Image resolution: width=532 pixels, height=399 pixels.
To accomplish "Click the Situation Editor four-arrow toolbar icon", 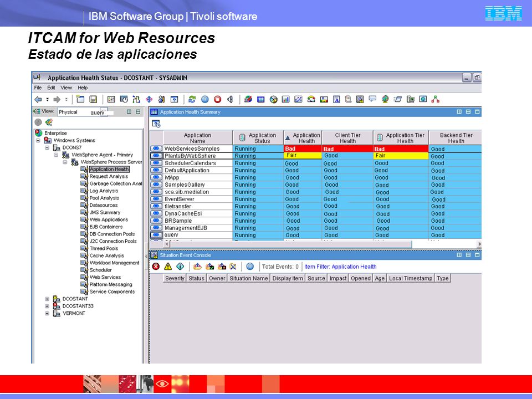I will [x=149, y=99].
